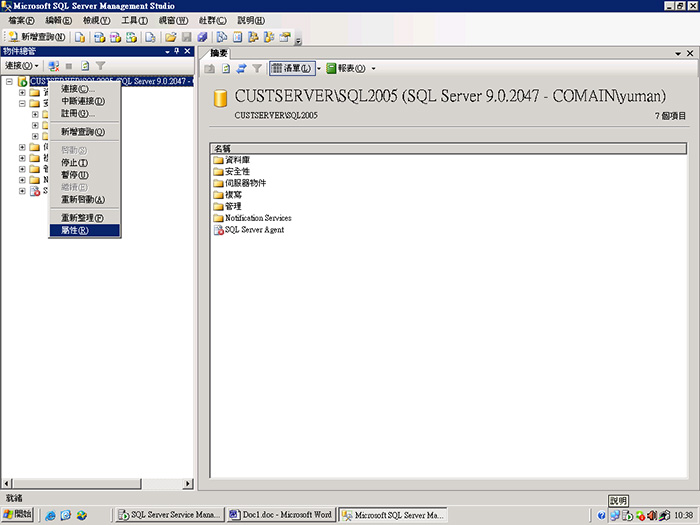Screen dimensions: 700x525
Task: Click the Stop square icon in Object Explorer
Action: (x=69, y=66)
